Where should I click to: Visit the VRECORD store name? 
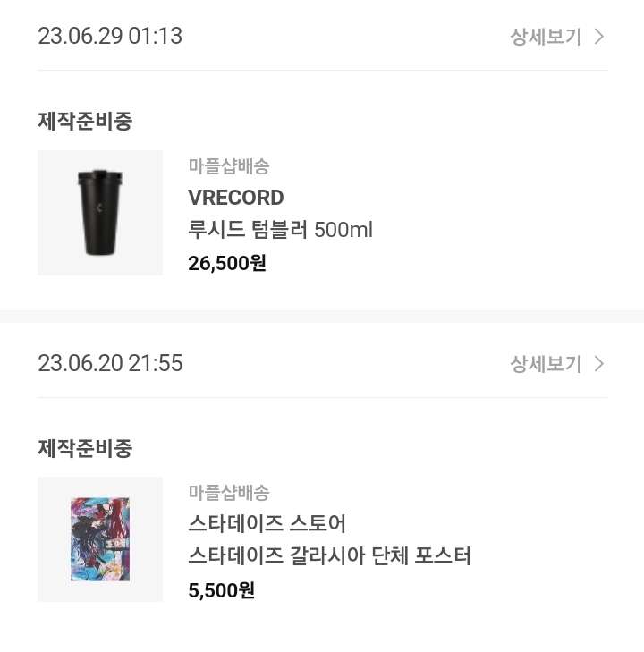tap(236, 198)
